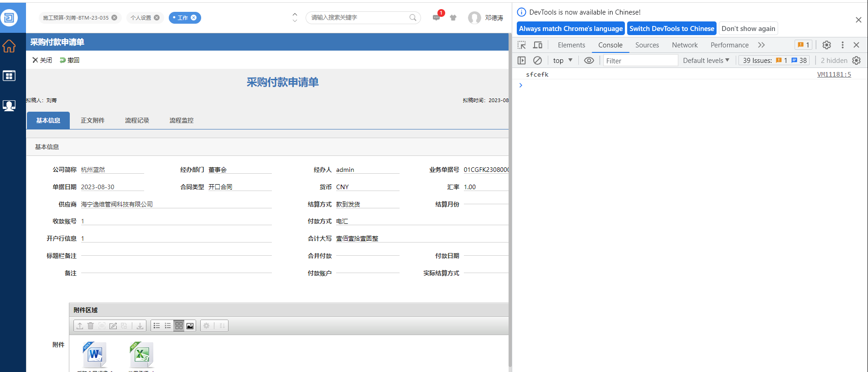Click Switch DevTools to Chinese button
The height and width of the screenshot is (372, 868).
pyautogui.click(x=671, y=29)
